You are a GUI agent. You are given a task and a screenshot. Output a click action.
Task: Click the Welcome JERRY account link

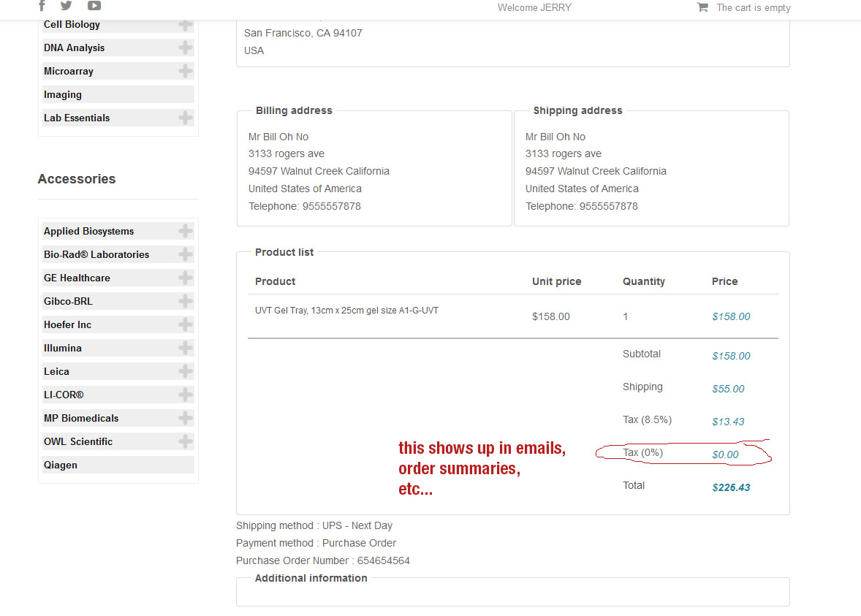pyautogui.click(x=534, y=8)
